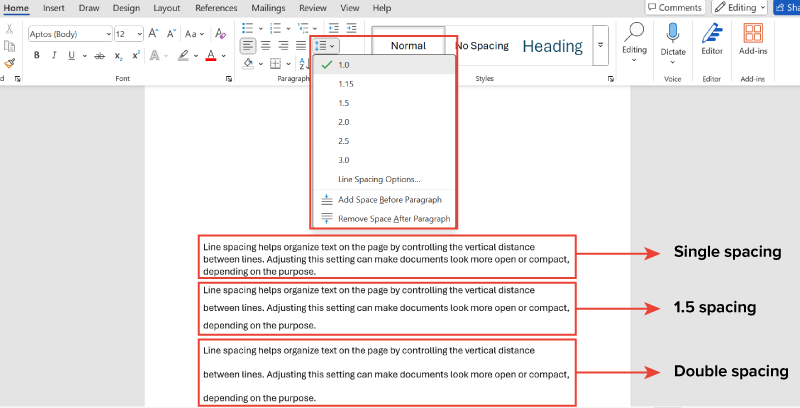Click the Dictate microphone
The width and height of the screenshot is (800, 408).
point(672,34)
